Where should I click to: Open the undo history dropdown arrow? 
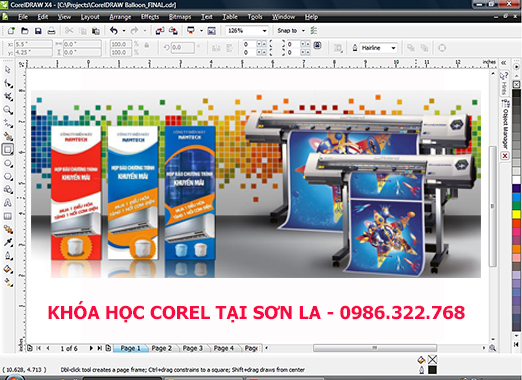coord(124,31)
